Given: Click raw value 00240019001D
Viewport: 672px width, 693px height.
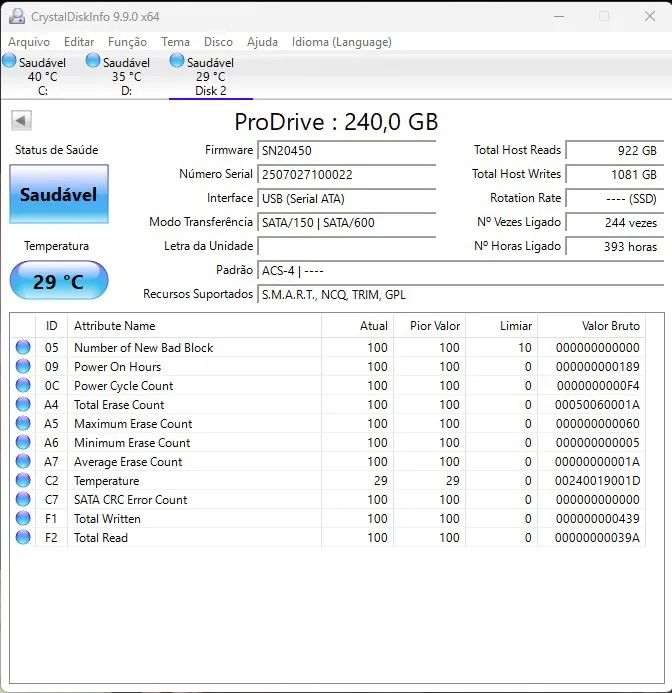Looking at the screenshot, I should click(x=597, y=480).
